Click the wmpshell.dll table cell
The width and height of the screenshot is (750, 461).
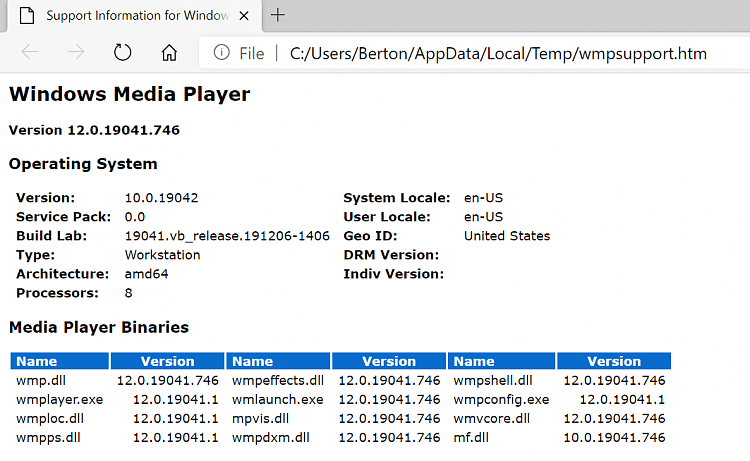[493, 381]
